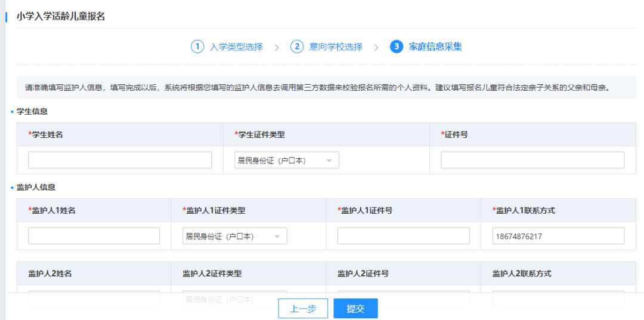This screenshot has width=644, height=320.
Task: Click the 监护人1姓名 column header
Action: click(x=94, y=210)
